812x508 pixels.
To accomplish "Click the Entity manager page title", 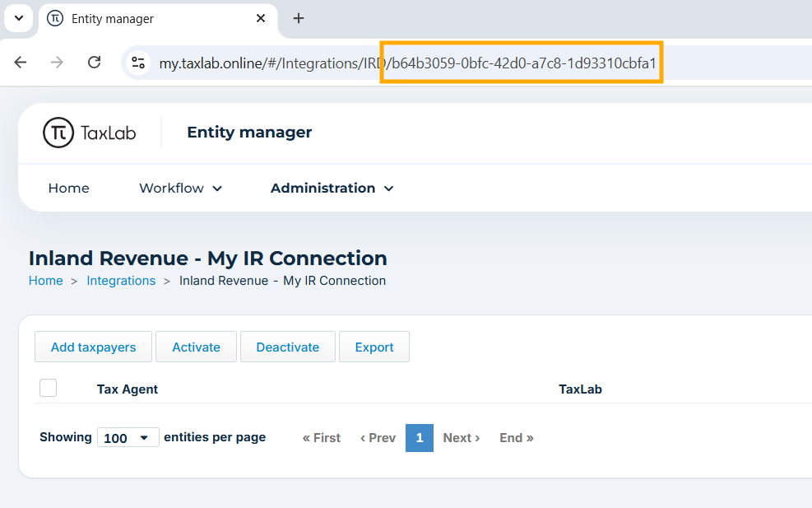I will pyautogui.click(x=249, y=133).
